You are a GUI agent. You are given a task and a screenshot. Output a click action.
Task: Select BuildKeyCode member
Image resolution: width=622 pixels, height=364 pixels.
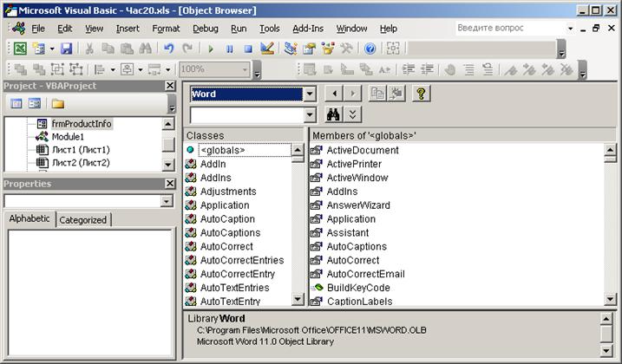tap(358, 288)
